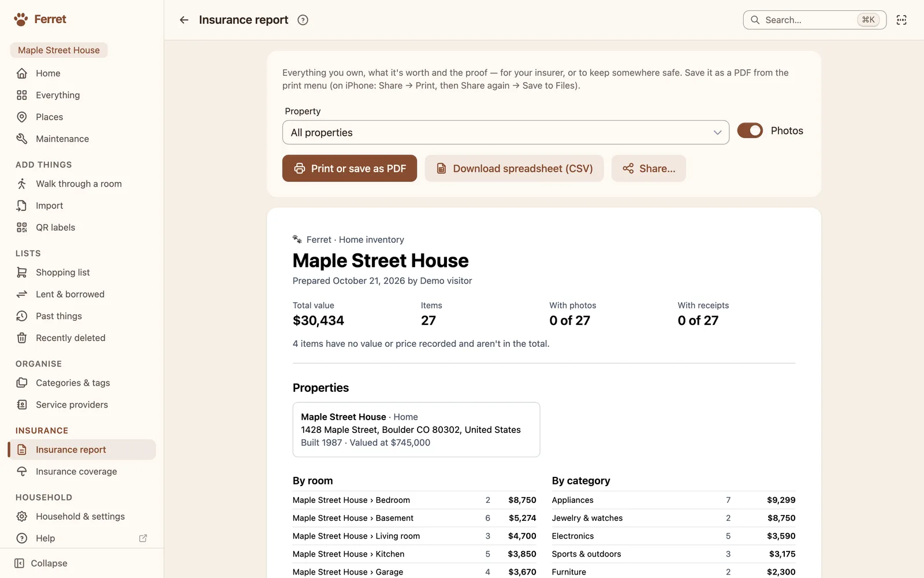Click the Shopping list cart icon
This screenshot has height=578, width=924.
[22, 272]
